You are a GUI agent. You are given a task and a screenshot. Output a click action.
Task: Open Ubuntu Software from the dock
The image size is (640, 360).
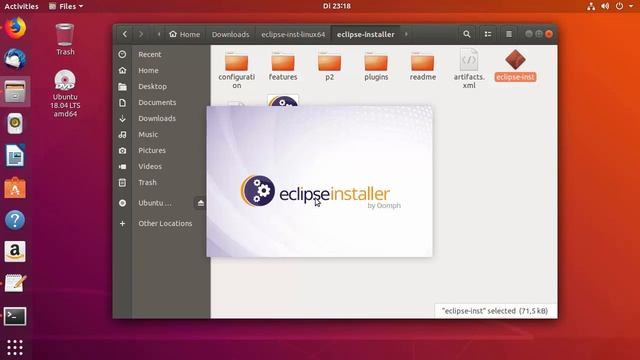15,188
